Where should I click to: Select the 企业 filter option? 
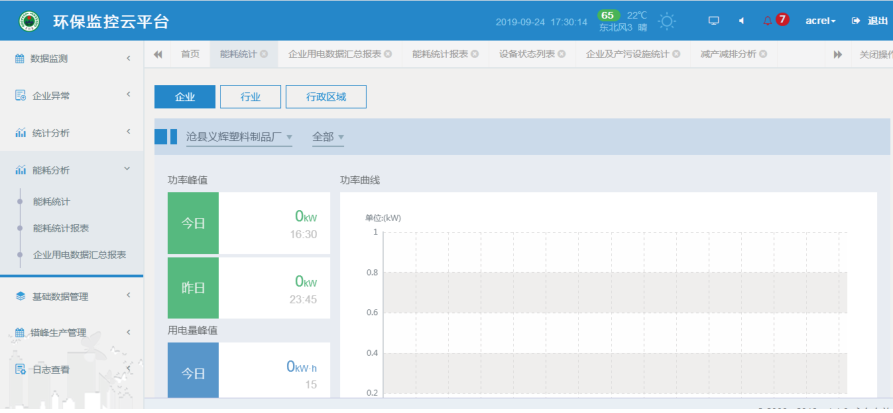click(x=184, y=96)
